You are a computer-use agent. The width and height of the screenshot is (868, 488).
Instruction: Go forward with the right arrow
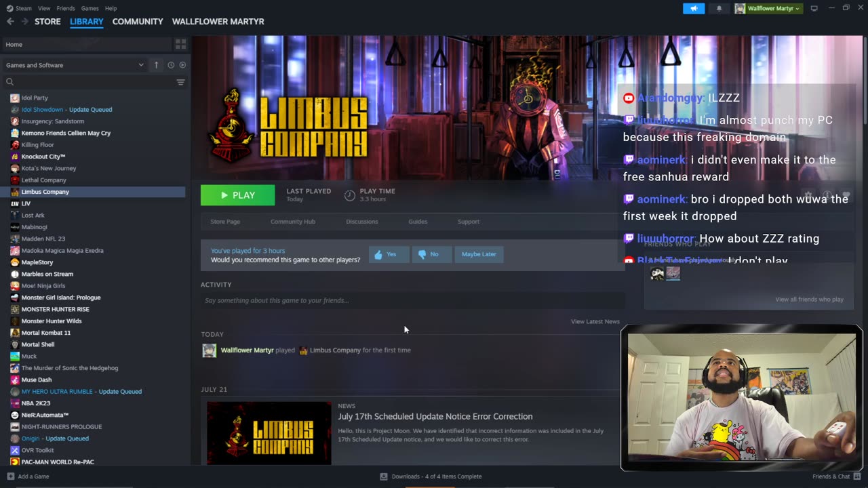click(x=25, y=22)
